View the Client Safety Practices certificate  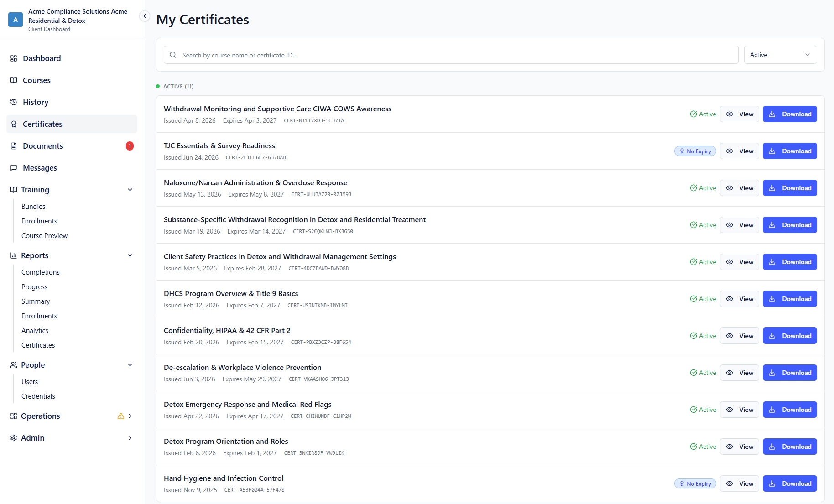pyautogui.click(x=740, y=262)
